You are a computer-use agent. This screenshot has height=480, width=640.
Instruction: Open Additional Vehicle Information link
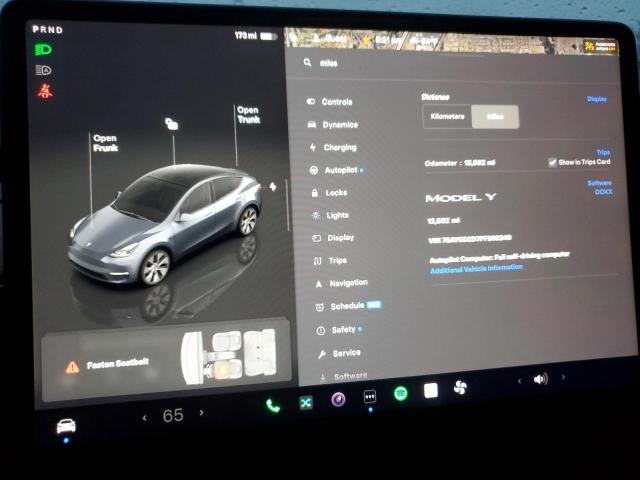(x=476, y=268)
